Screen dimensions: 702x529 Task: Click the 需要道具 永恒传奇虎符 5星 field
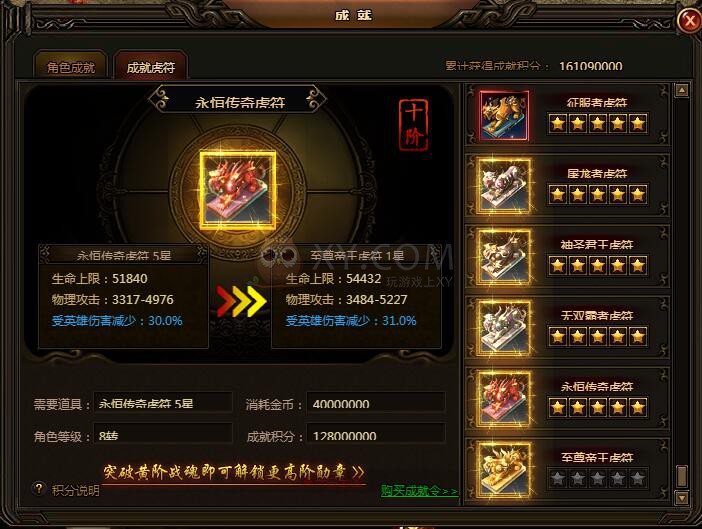[x=163, y=404]
